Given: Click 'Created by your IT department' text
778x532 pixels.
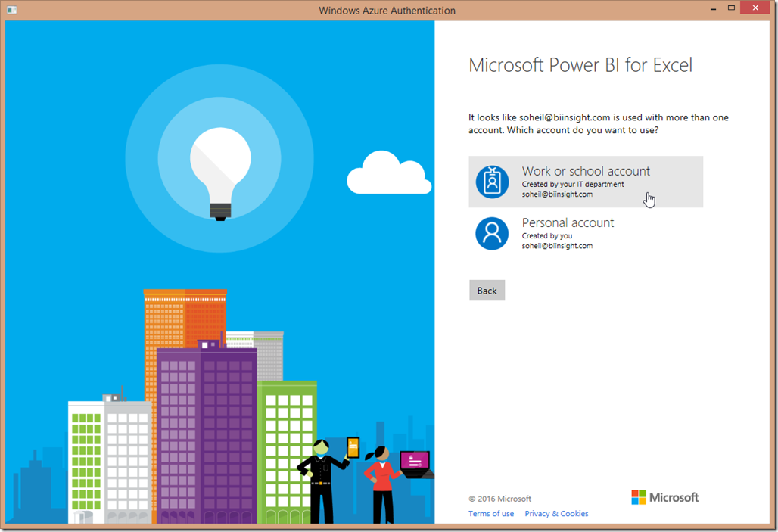Looking at the screenshot, I should (x=573, y=184).
